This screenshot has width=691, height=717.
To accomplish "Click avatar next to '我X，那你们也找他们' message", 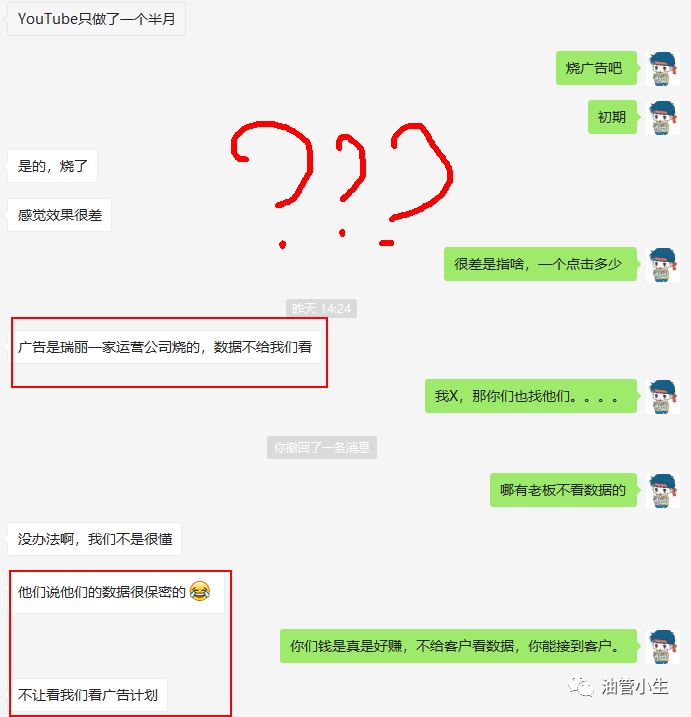I will (663, 396).
